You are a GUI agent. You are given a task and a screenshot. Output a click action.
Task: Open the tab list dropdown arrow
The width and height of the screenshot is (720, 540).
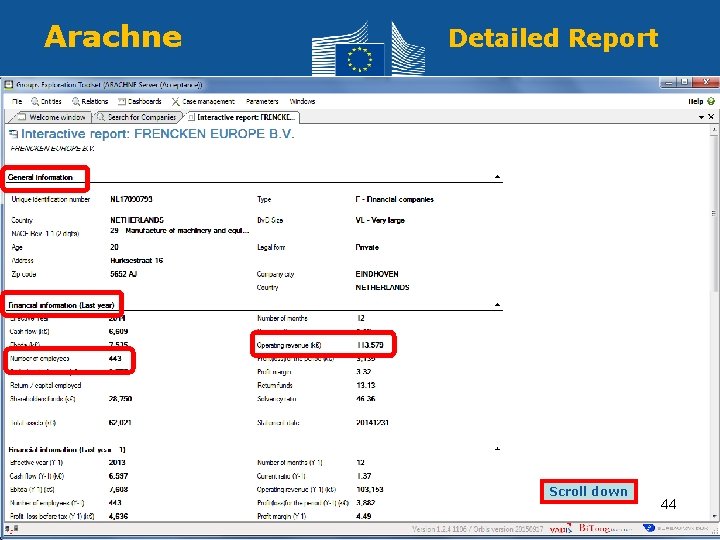(x=701, y=118)
